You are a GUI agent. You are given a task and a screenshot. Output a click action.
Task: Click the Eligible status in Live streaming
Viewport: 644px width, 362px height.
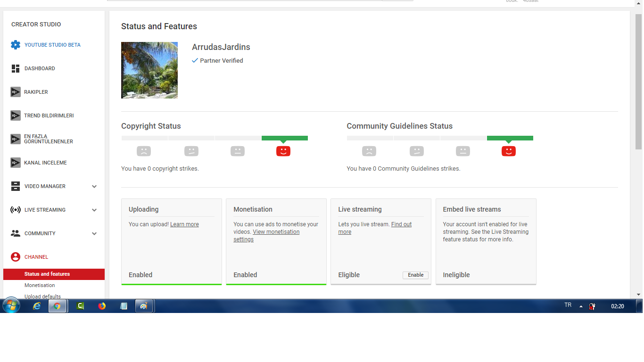349,275
